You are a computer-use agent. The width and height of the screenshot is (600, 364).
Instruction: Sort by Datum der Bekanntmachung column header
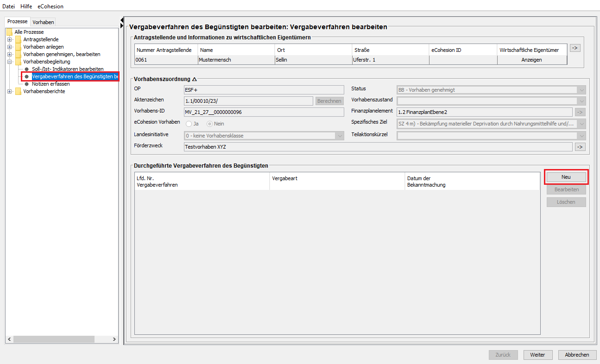click(473, 182)
